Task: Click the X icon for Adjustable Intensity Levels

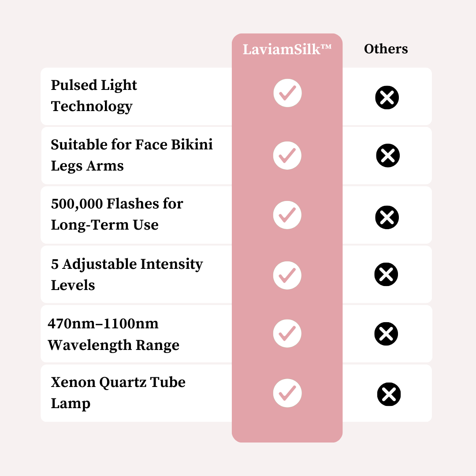Action: 386,275
